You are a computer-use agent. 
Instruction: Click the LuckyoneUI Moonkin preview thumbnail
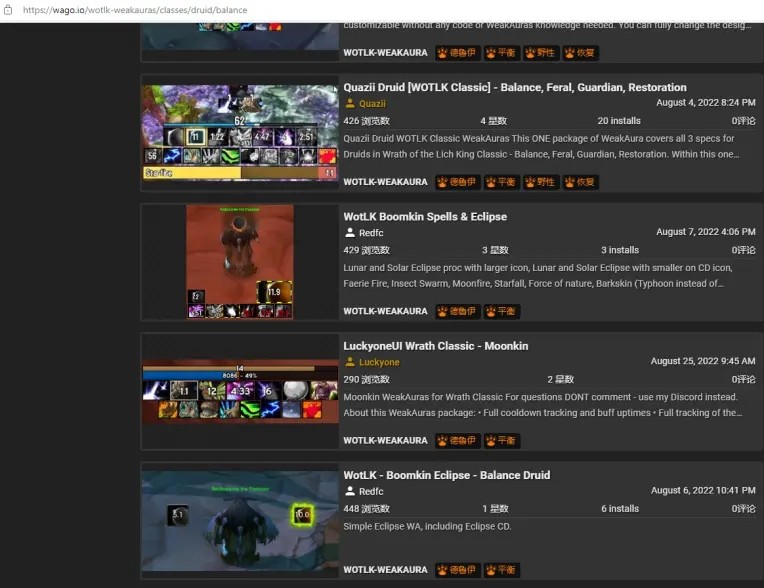[240, 390]
